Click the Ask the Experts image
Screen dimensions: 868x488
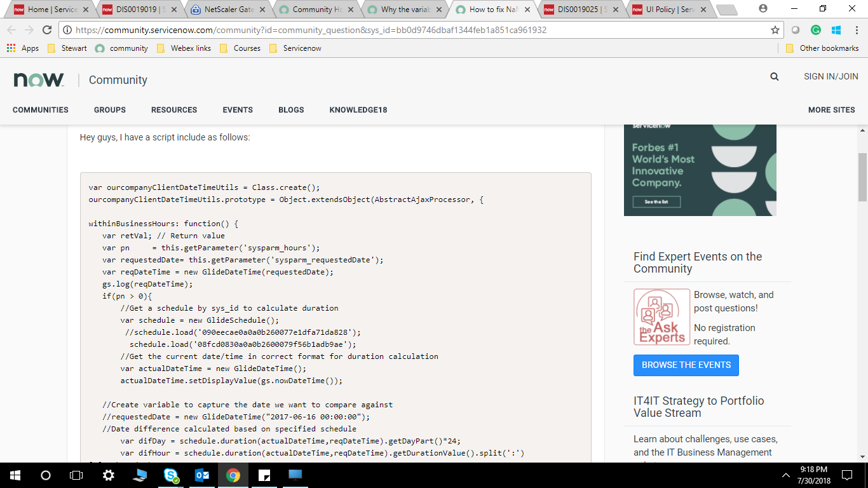(661, 317)
